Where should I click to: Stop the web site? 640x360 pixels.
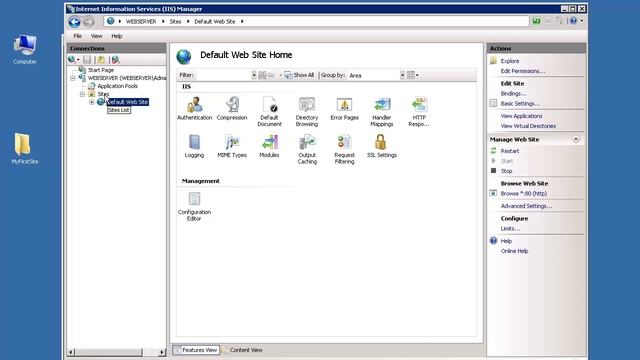(x=506, y=171)
